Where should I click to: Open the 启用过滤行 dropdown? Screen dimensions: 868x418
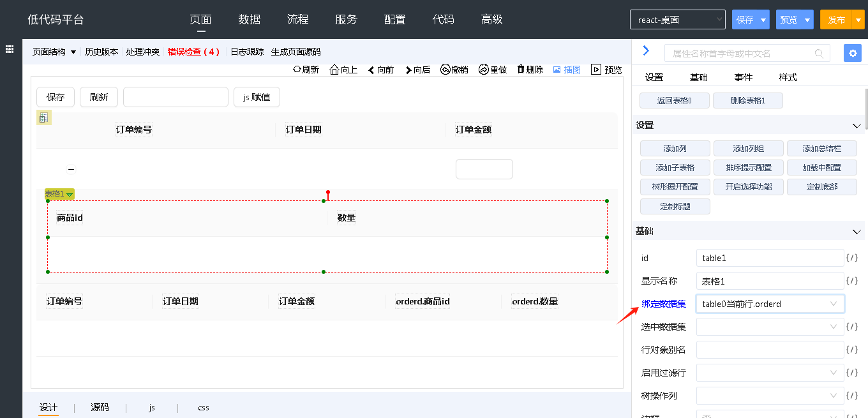(770, 373)
